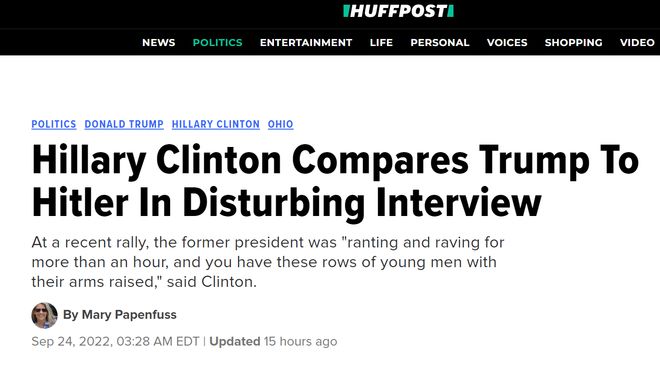Open the News section
Viewport: 660px width, 370px height.
[x=159, y=43]
